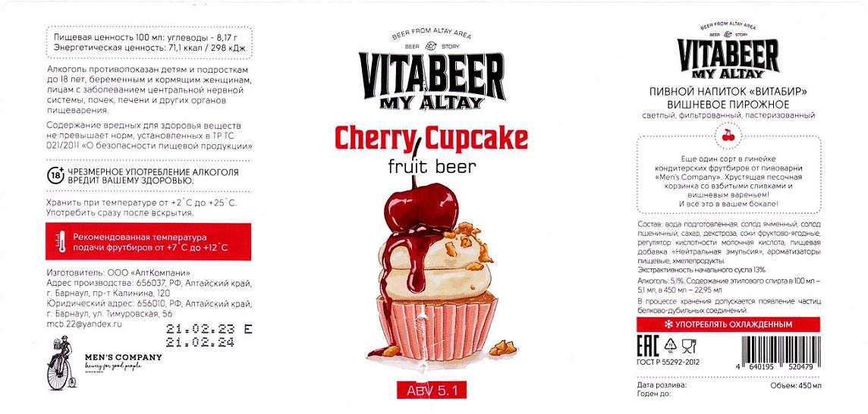868x414 pixels.
Task: Click the mcb.22@yandex.ru email address
Action: pyautogui.click(x=84, y=325)
